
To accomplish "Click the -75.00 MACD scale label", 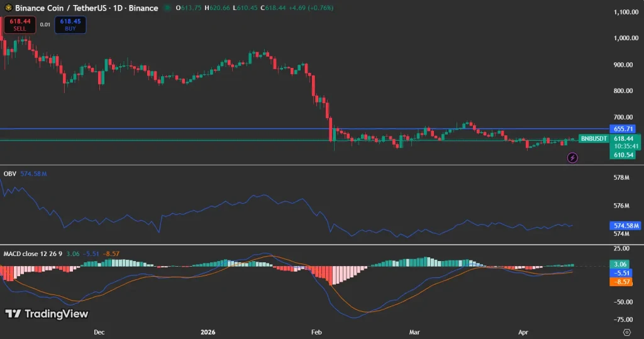I will point(623,320).
